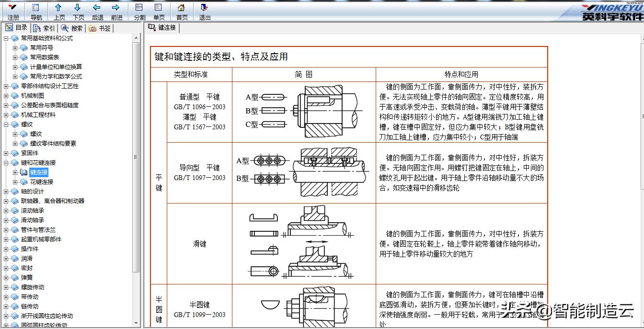Open 公差配合与表面粗糙度 in the tree

tap(49, 105)
